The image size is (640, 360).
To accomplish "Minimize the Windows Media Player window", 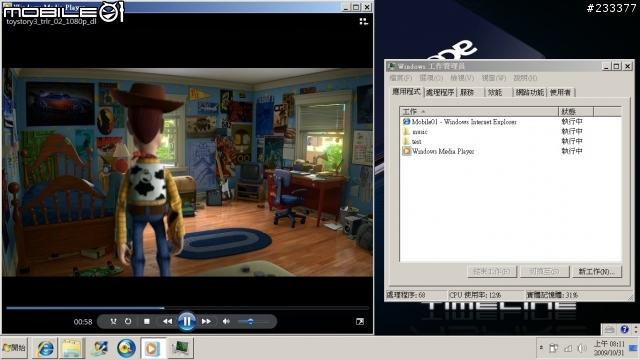I will [346, 7].
